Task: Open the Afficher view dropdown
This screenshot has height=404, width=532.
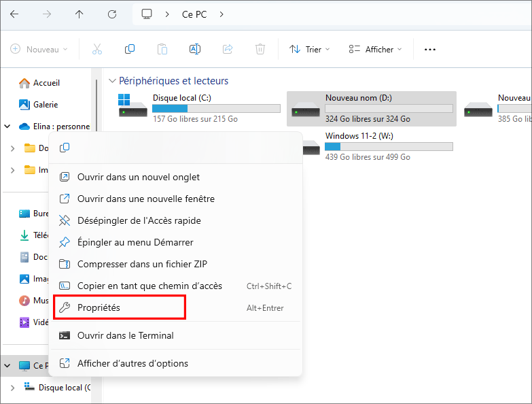Action: click(x=375, y=49)
